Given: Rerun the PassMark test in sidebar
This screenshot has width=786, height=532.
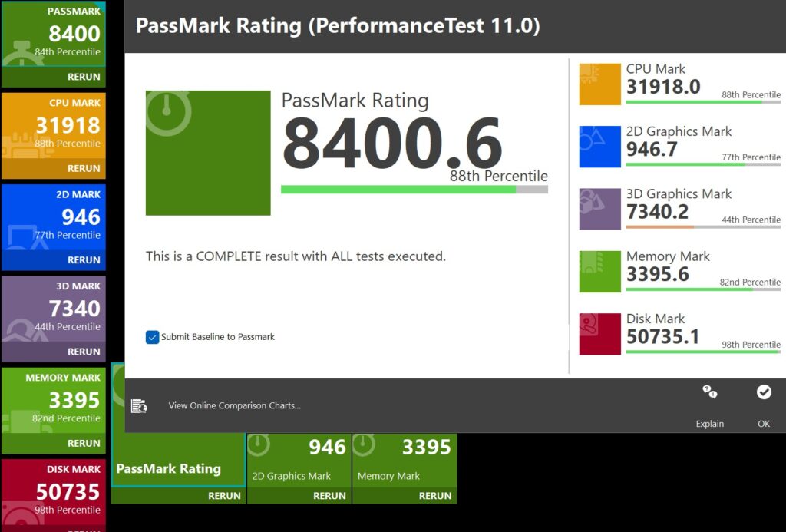Looking at the screenshot, I should pyautogui.click(x=84, y=77).
